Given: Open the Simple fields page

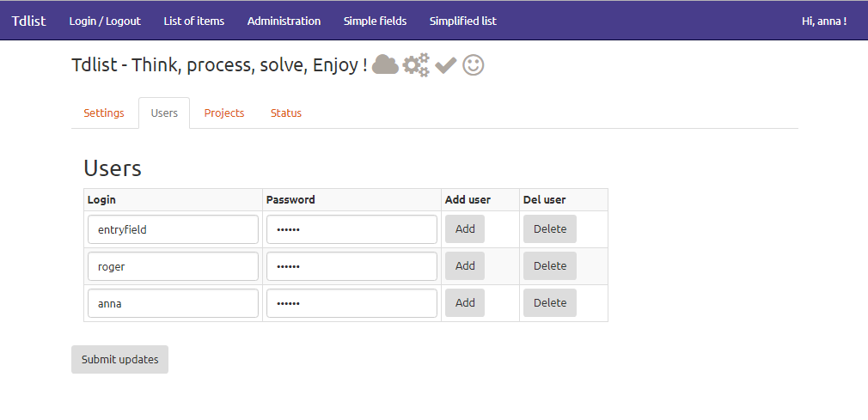Looking at the screenshot, I should click(375, 21).
